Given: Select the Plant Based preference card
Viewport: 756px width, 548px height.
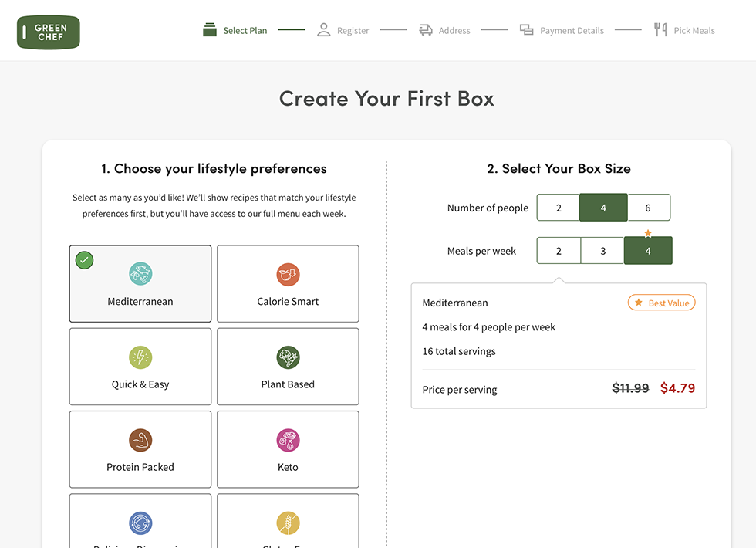Looking at the screenshot, I should 288,367.
